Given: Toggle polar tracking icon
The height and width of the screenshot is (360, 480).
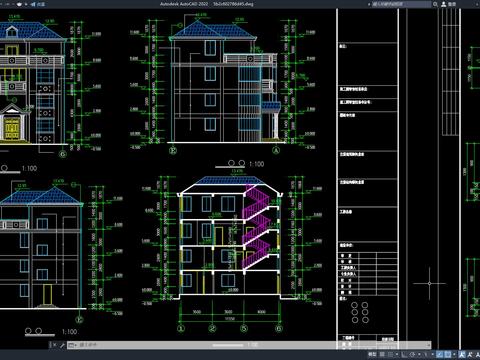Looking at the screenshot, I should [412, 354].
